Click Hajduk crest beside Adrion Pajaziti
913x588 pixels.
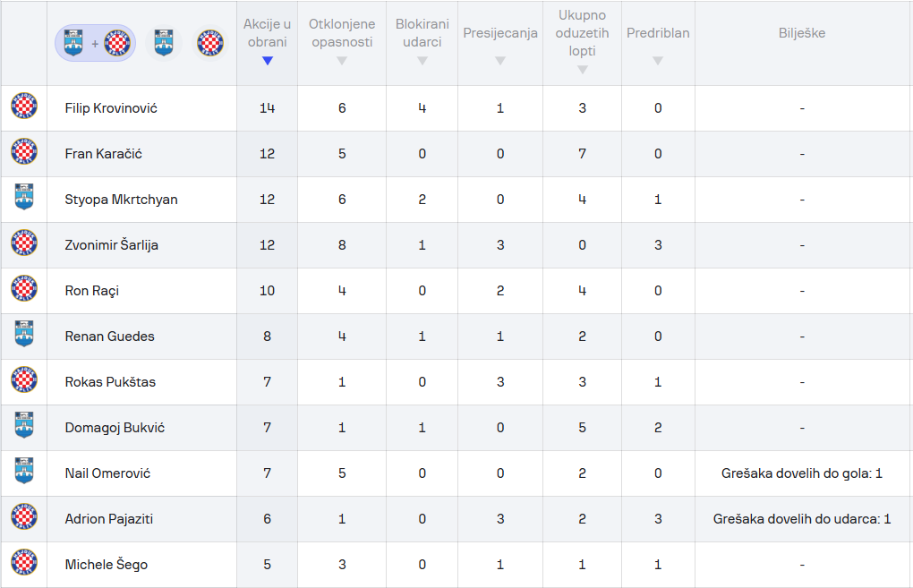coord(24,517)
